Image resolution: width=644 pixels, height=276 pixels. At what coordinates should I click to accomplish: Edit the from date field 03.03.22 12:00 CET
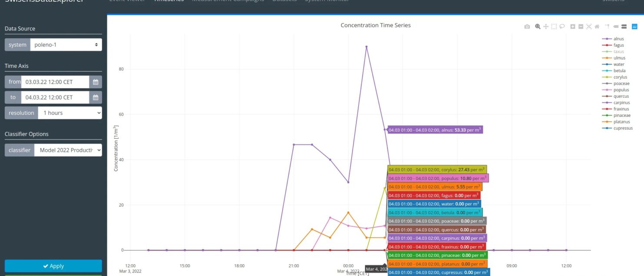pyautogui.click(x=55, y=82)
